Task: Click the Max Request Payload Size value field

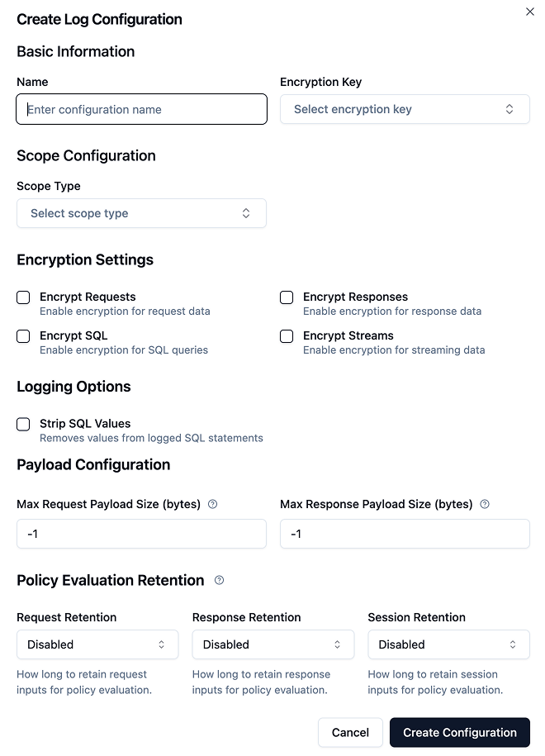Action: (x=141, y=534)
